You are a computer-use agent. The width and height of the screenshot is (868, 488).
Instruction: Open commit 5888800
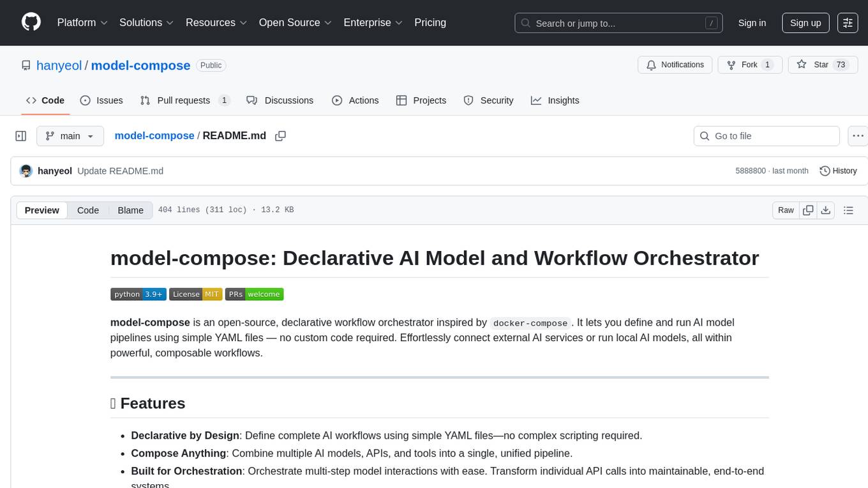pyautogui.click(x=751, y=171)
